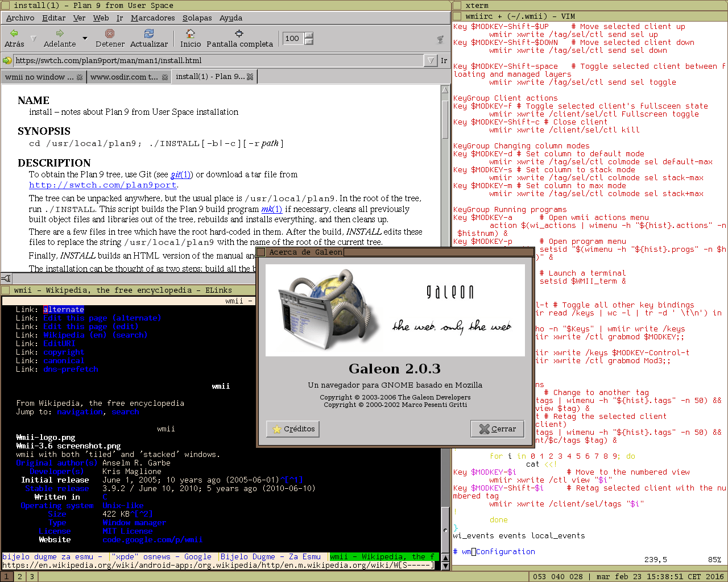The width and height of the screenshot is (728, 582).
Task: Follow the git(1) link on the page
Action: pos(181,174)
